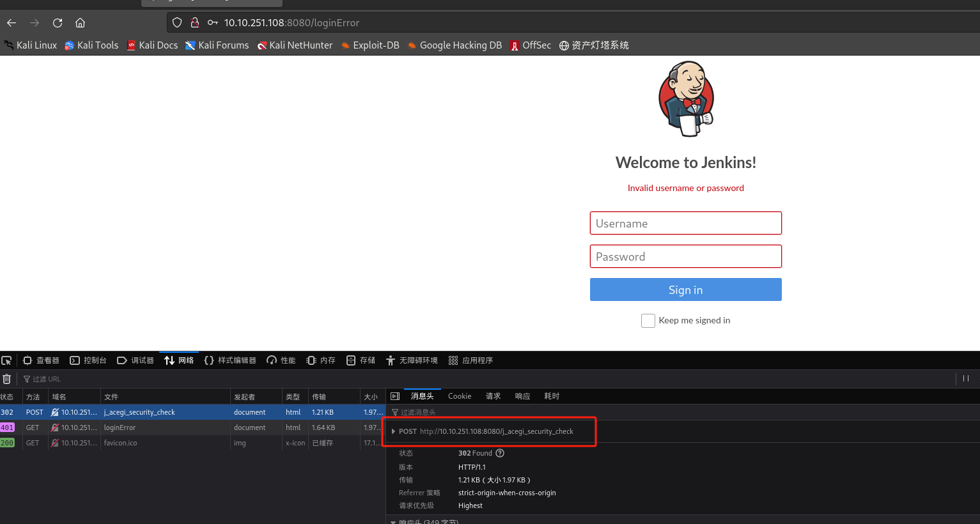Clear network log with trash icon
Viewport: 980px width, 524px height.
click(x=6, y=379)
